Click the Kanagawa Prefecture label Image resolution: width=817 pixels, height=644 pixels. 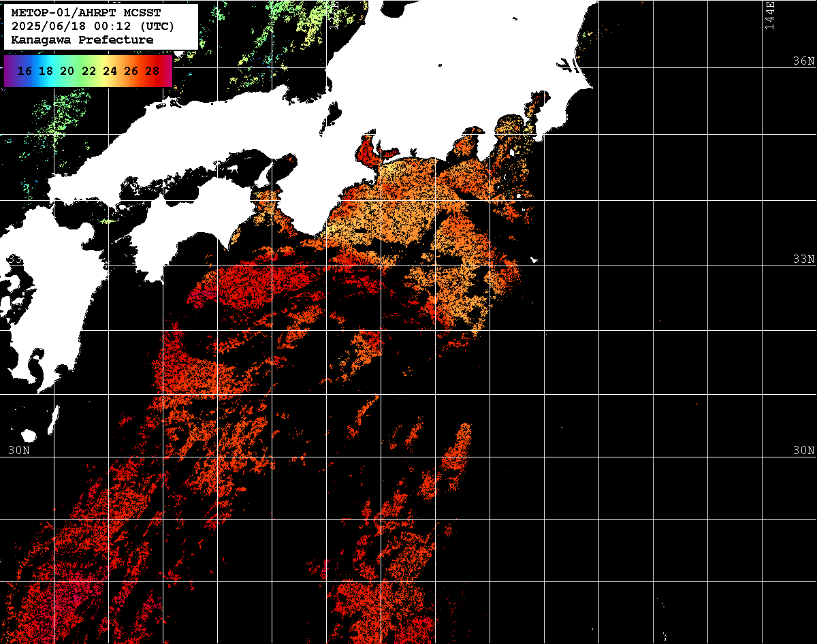click(82, 40)
